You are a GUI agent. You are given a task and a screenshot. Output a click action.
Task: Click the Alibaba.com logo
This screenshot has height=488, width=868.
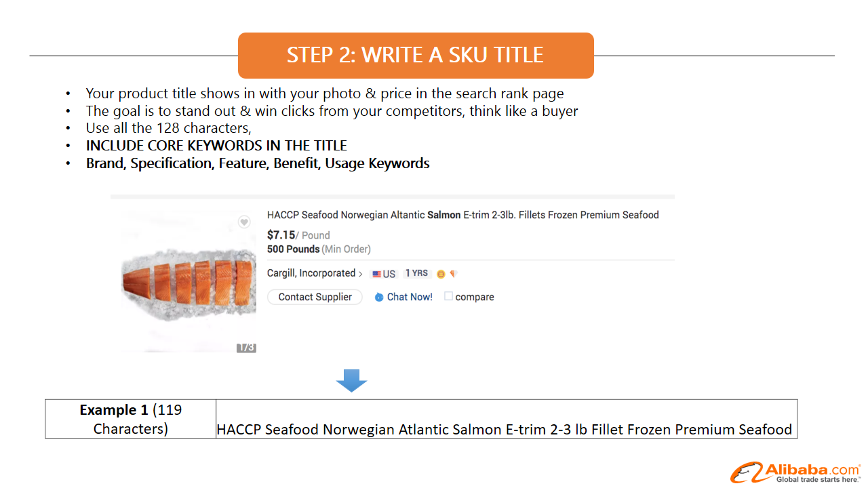click(795, 472)
